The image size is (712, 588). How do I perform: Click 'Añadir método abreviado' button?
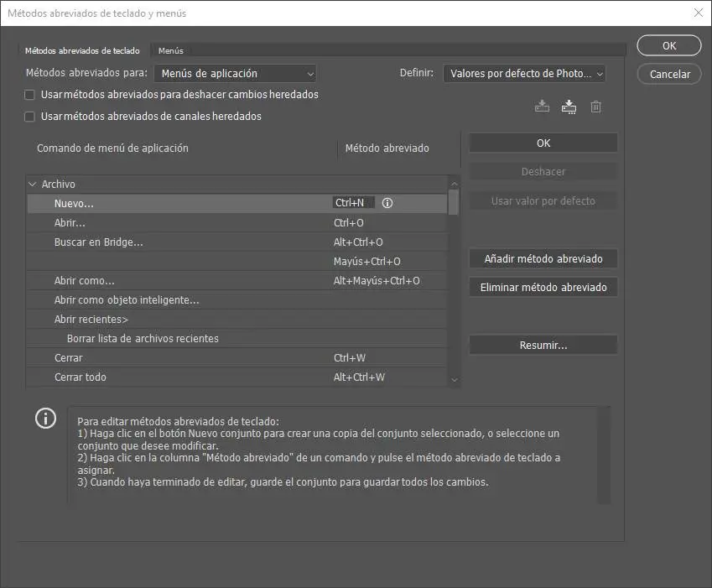(x=543, y=259)
